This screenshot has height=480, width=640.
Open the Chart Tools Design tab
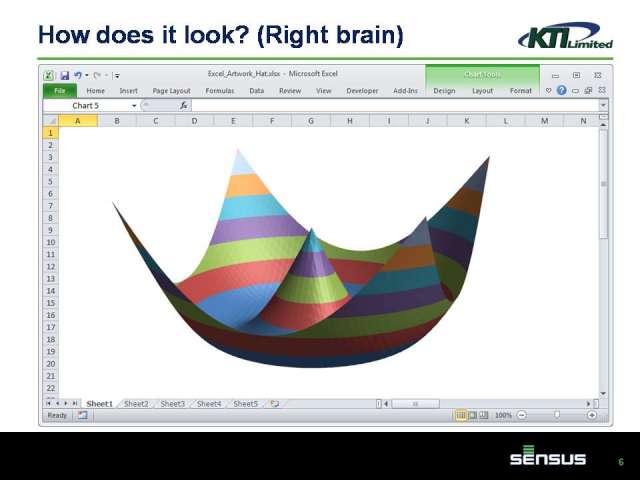click(x=444, y=91)
